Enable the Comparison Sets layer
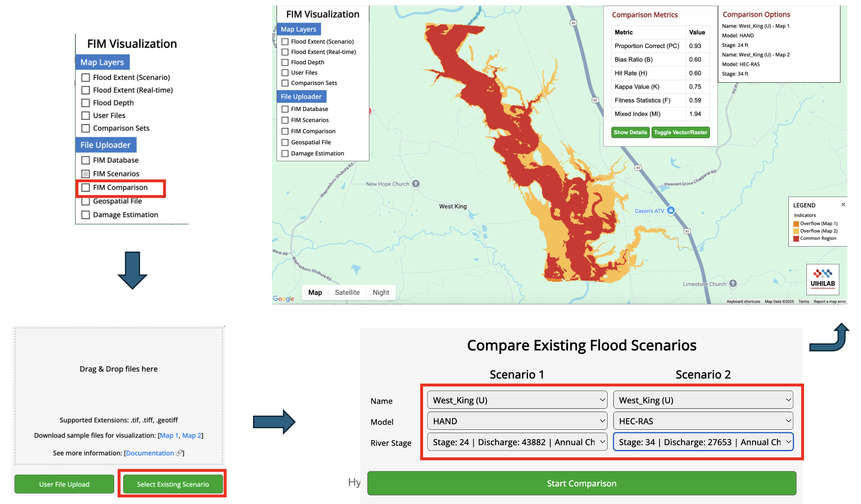The height and width of the screenshot is (504, 861). point(85,128)
